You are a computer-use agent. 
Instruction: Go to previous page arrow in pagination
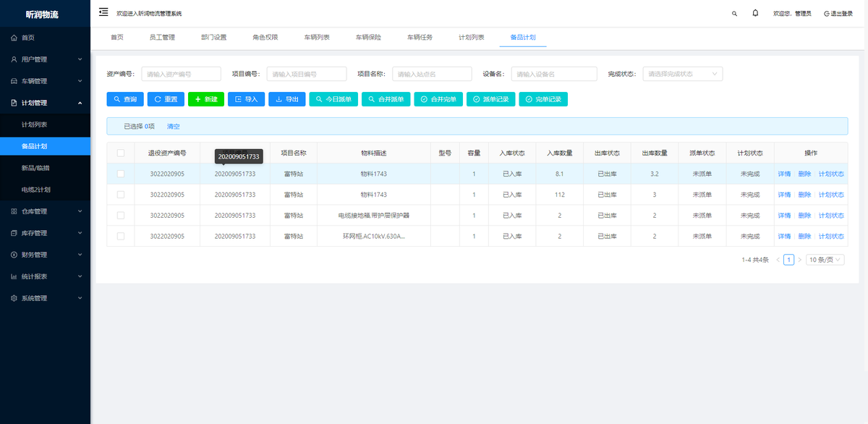tap(778, 260)
